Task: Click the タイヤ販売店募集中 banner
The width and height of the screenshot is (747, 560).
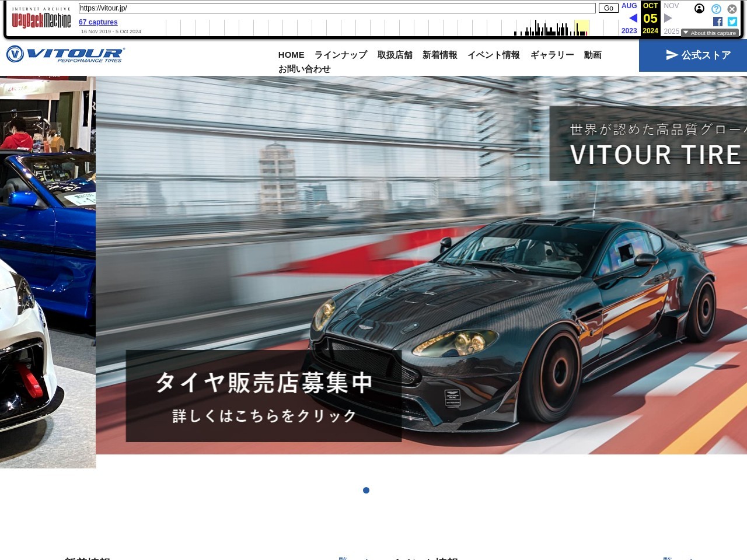Action: point(263,396)
